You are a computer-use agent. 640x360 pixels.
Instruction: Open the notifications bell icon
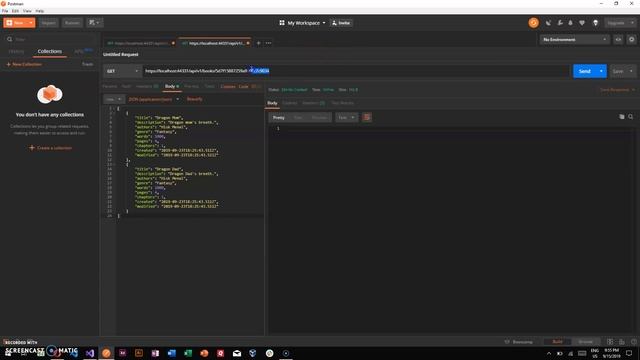click(570, 23)
